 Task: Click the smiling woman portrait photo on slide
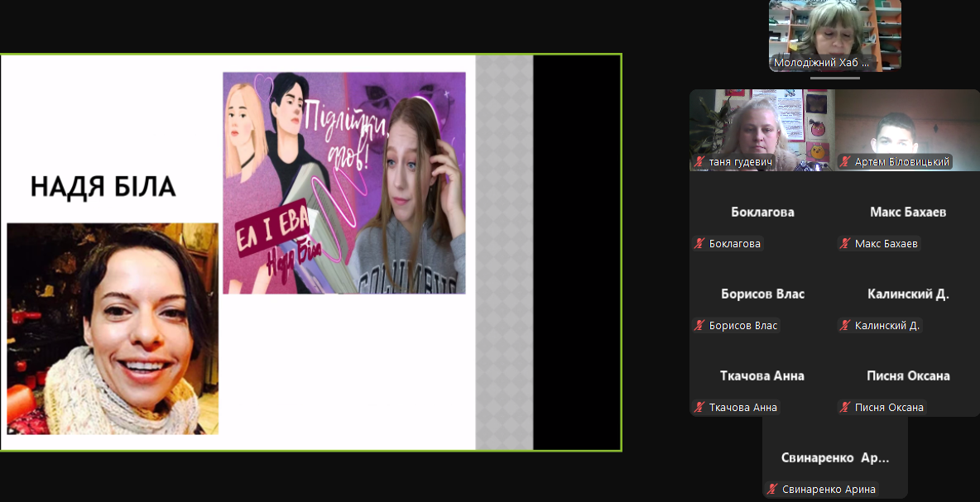pos(113,328)
